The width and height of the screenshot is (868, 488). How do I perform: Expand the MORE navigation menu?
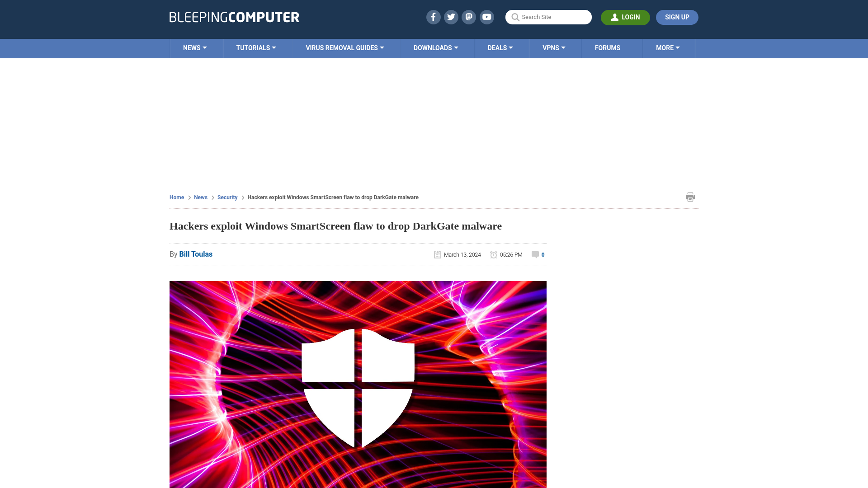tap(668, 47)
